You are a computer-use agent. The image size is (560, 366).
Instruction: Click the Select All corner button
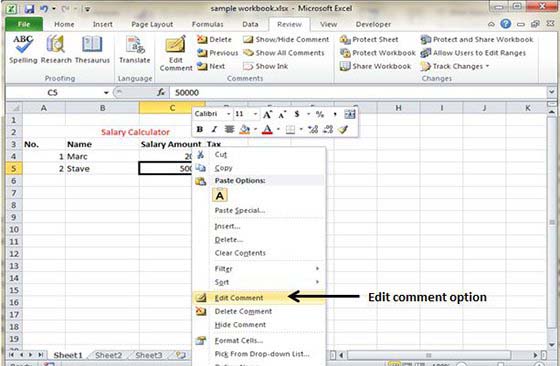[x=14, y=108]
